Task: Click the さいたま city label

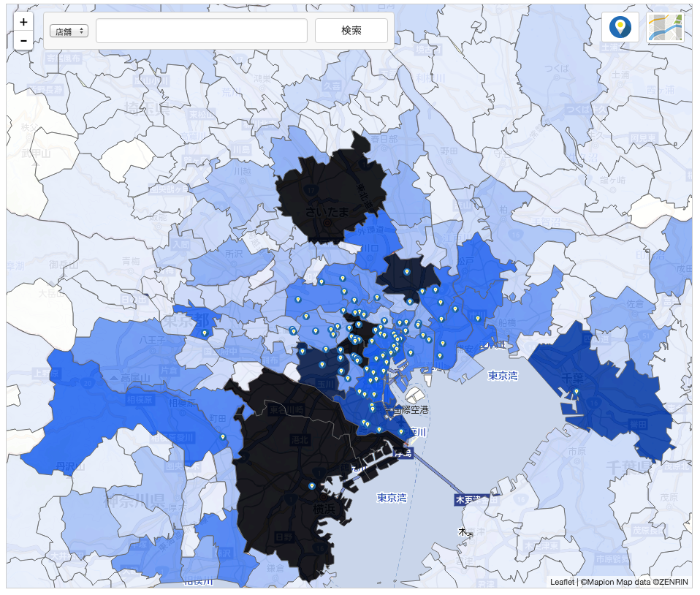Action: [x=327, y=212]
